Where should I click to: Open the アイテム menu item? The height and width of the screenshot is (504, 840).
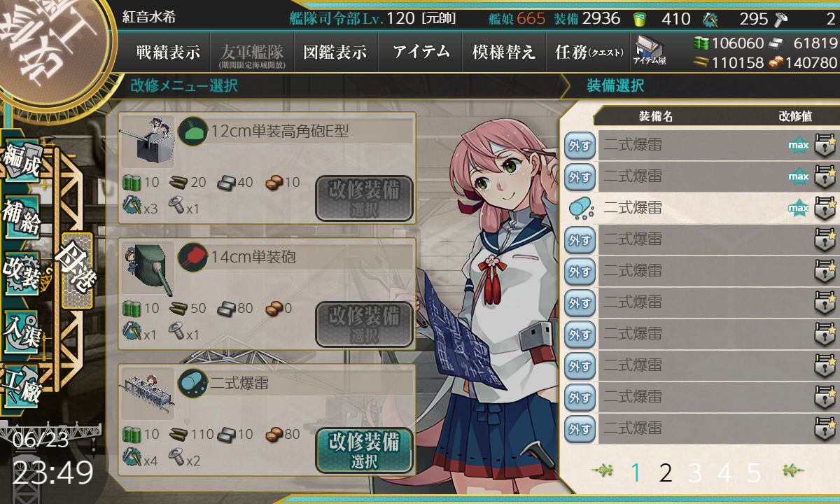[421, 52]
